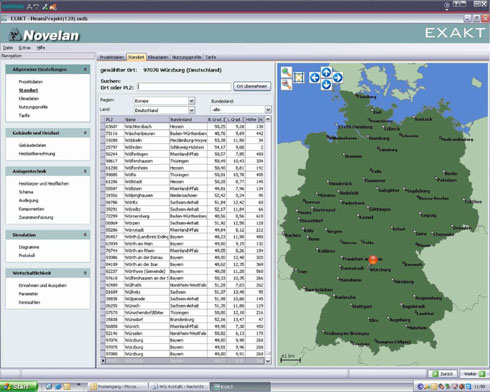Image resolution: width=490 pixels, height=392 pixels.
Task: Pan the map down with arrow icon
Action: (x=326, y=84)
